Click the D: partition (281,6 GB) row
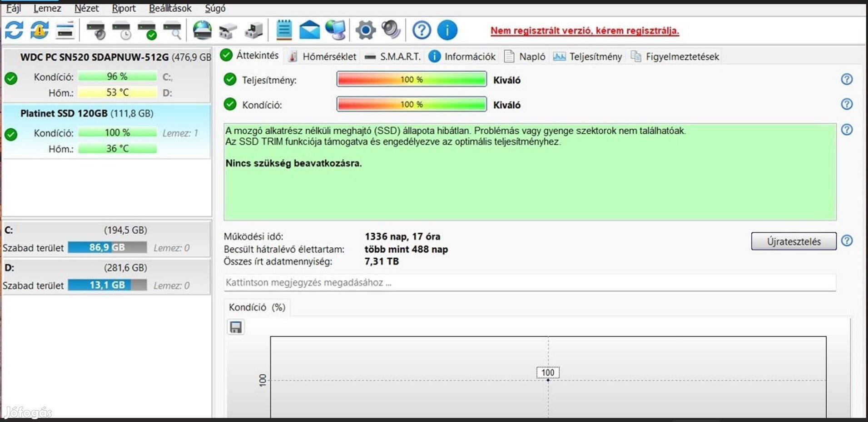The width and height of the screenshot is (868, 422). tap(107, 276)
